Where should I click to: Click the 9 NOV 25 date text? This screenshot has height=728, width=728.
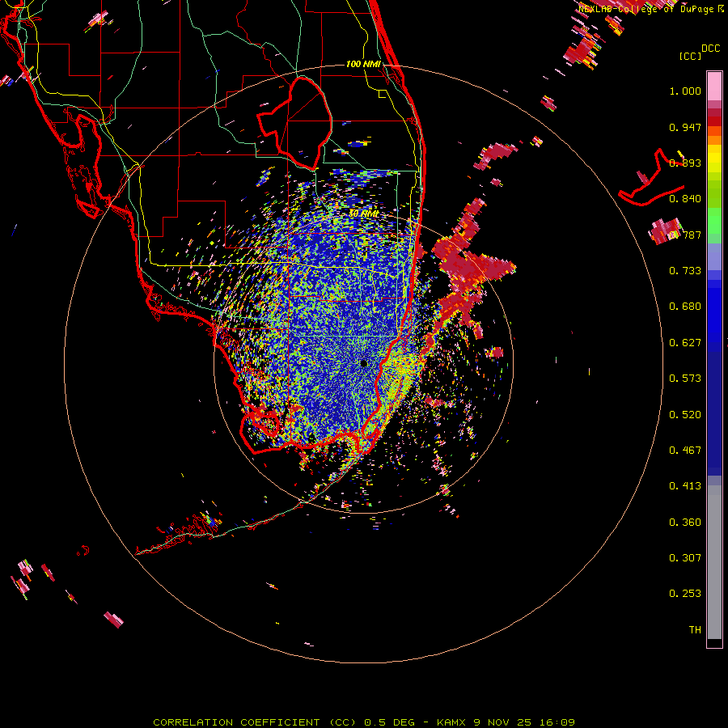[x=502, y=722]
